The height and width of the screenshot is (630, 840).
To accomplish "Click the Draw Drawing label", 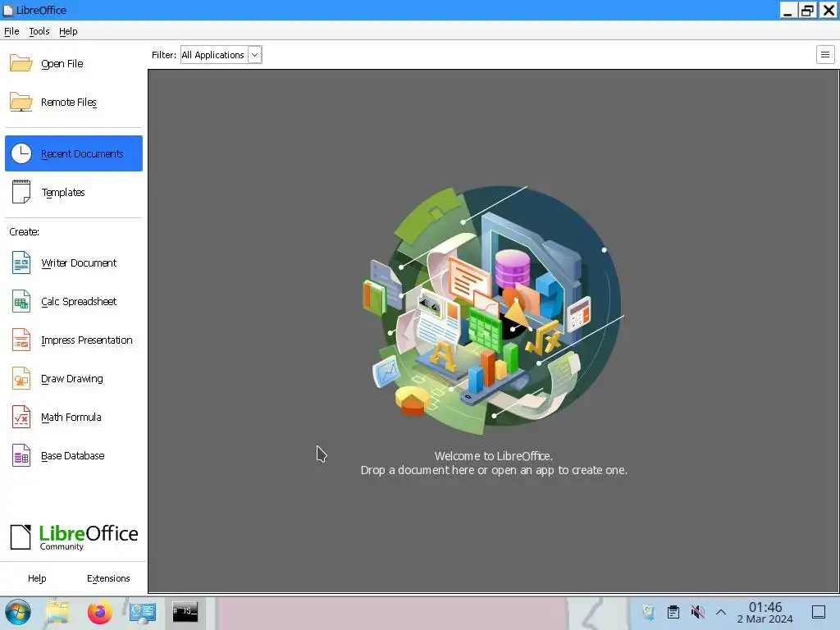I will coord(72,379).
